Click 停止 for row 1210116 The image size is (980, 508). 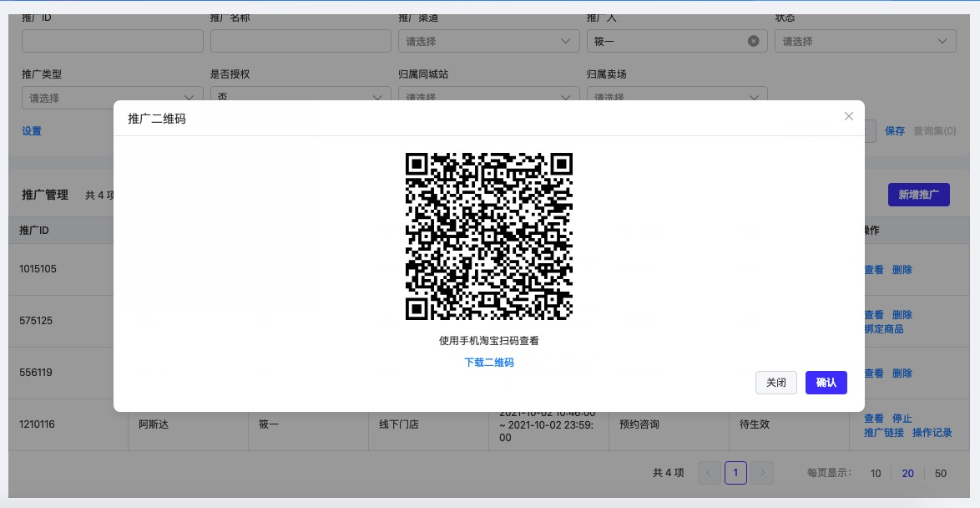pyautogui.click(x=902, y=419)
